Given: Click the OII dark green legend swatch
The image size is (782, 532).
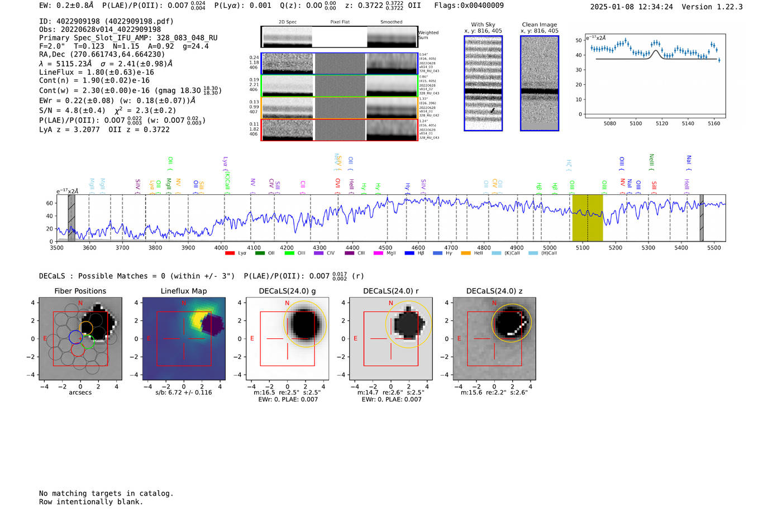Looking at the screenshot, I should (x=260, y=253).
